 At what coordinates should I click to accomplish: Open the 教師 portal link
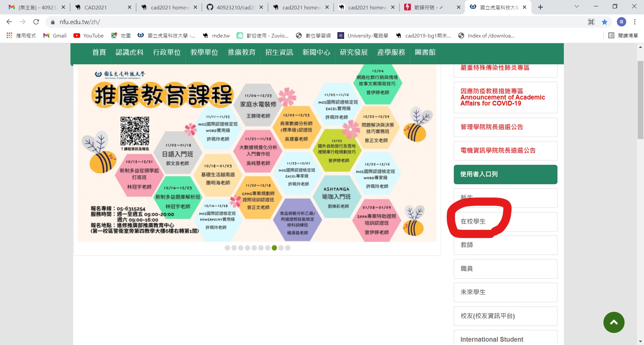[505, 245]
